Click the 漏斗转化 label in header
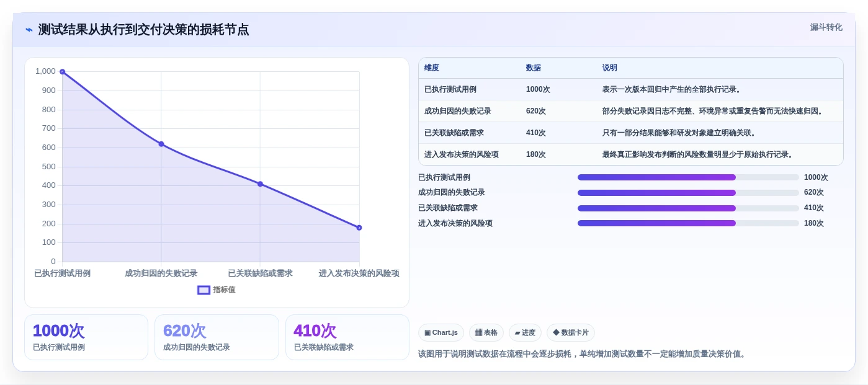The height and width of the screenshot is (385, 868). pyautogui.click(x=826, y=27)
